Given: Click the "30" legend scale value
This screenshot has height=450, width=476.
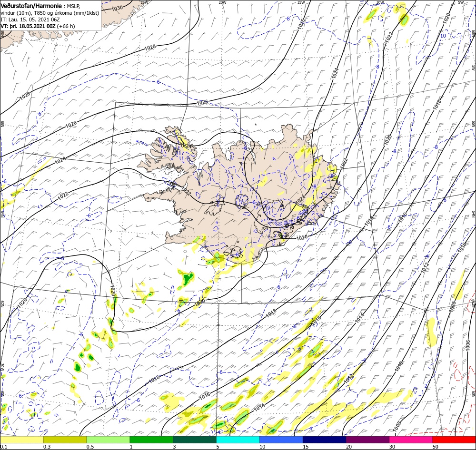Looking at the screenshot, I should (392, 447).
